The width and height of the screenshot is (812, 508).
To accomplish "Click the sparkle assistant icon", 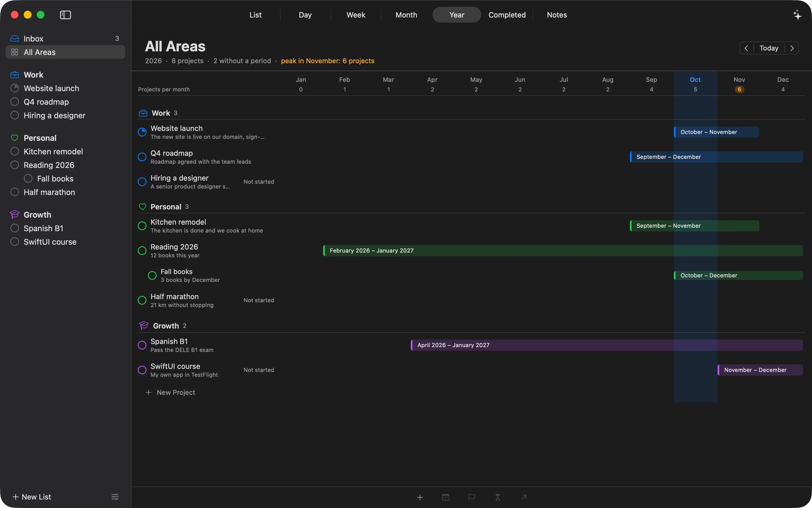I will [x=797, y=15].
